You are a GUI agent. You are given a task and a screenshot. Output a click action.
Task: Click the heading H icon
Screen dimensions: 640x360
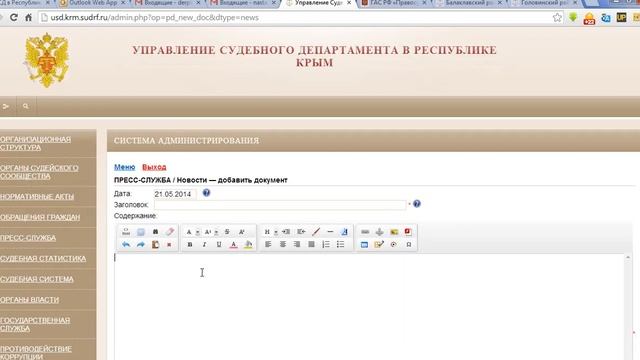click(267, 232)
